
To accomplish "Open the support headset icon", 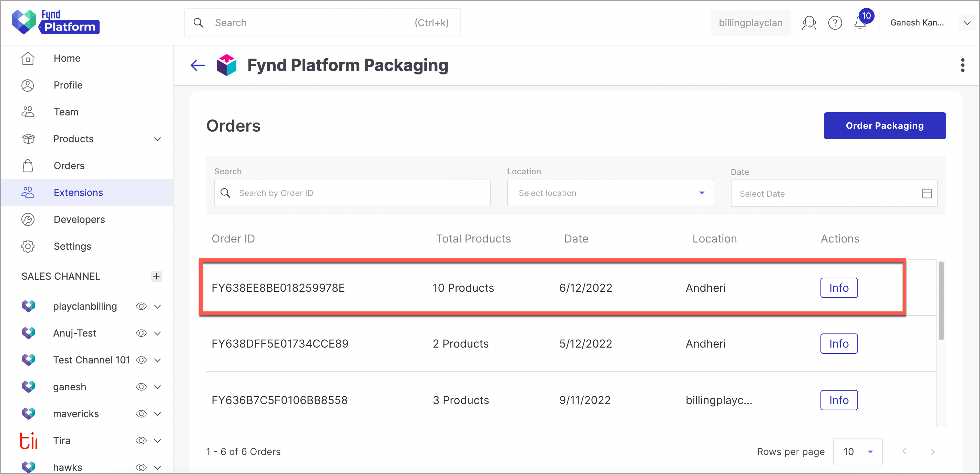I will 809,23.
